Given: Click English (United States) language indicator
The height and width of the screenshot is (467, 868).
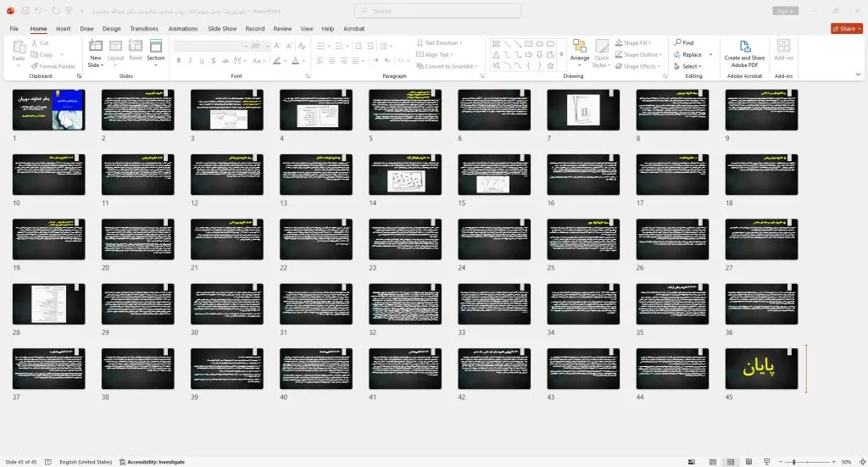Looking at the screenshot, I should pos(86,462).
